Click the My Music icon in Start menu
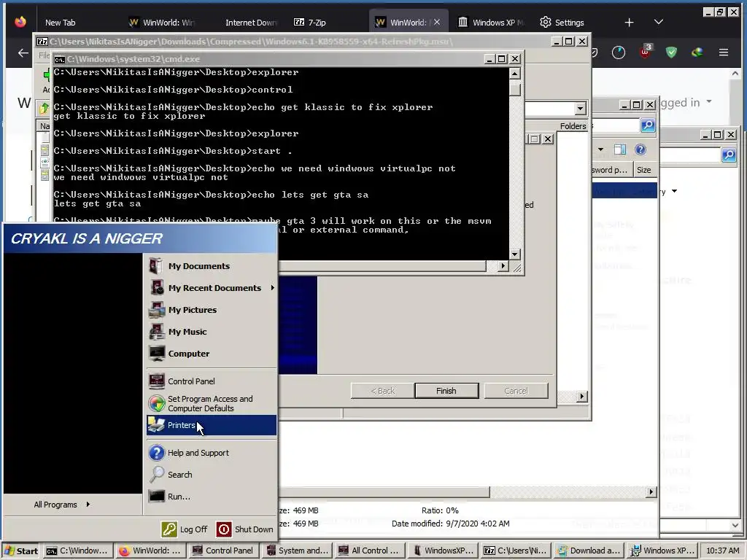 coord(157,332)
